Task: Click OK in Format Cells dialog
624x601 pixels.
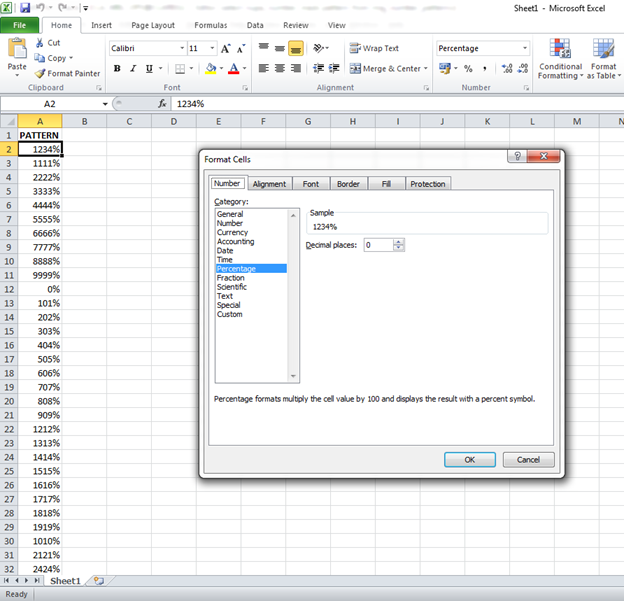Action: pos(470,460)
